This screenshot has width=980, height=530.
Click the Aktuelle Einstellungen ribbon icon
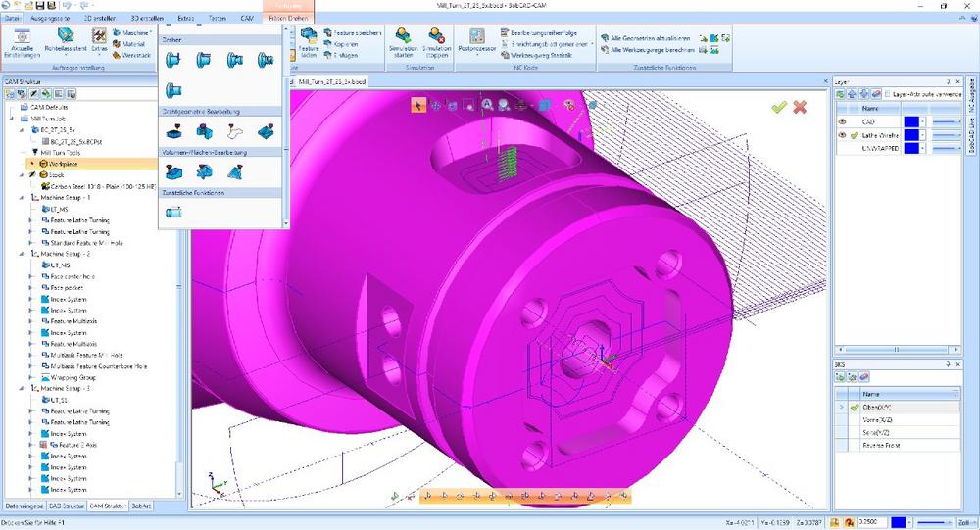pyautogui.click(x=22, y=37)
